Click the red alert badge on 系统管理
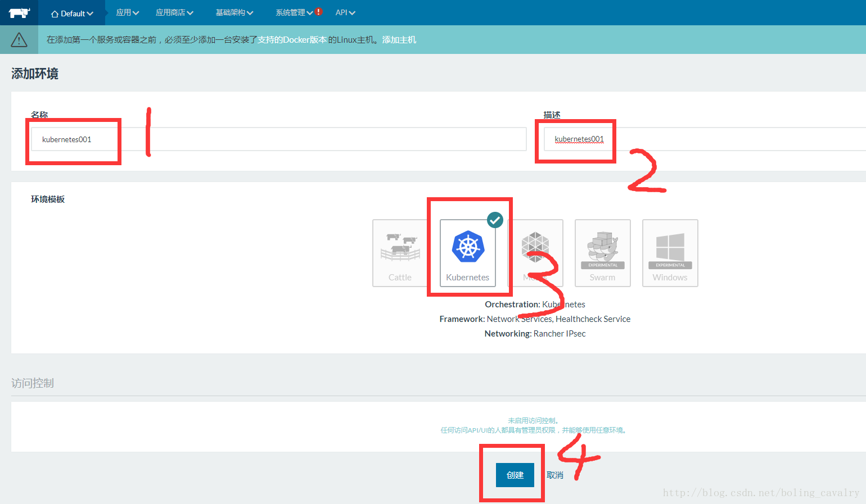This screenshot has height=504, width=866. pos(319,11)
